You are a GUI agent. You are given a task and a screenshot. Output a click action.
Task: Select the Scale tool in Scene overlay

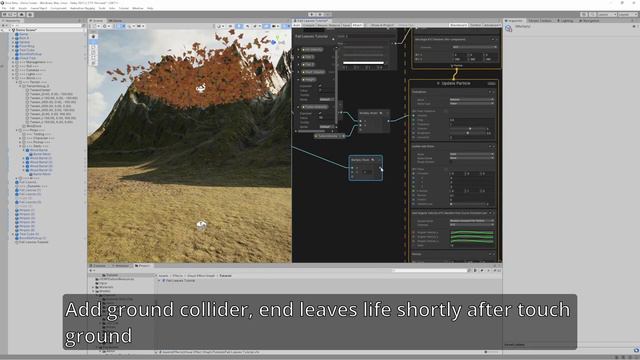click(93, 53)
